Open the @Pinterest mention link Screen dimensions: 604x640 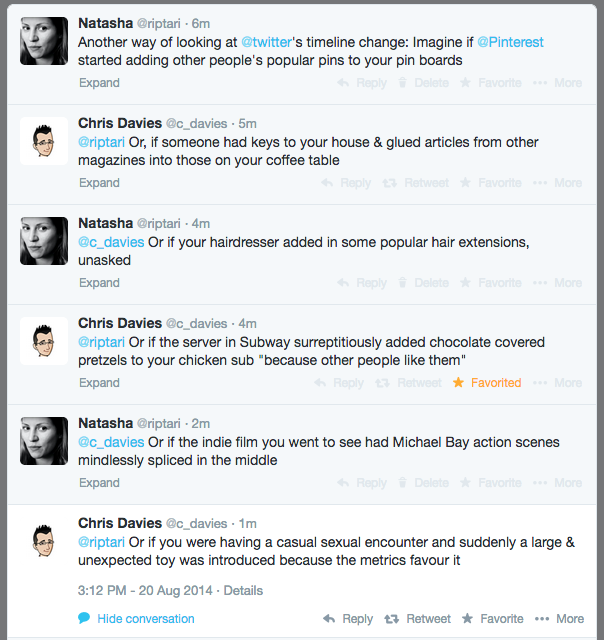pyautogui.click(x=510, y=42)
